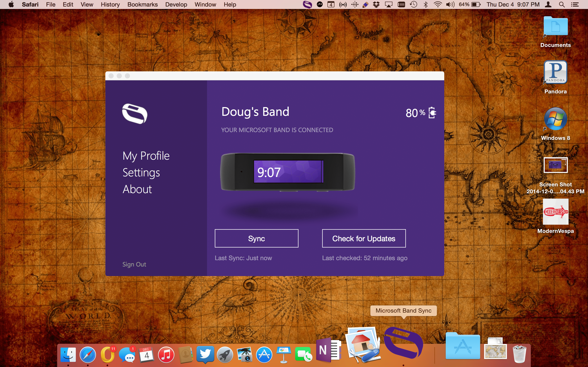Viewport: 588px width, 367px height.
Task: Open Pandora app from desktop
Action: [x=555, y=74]
